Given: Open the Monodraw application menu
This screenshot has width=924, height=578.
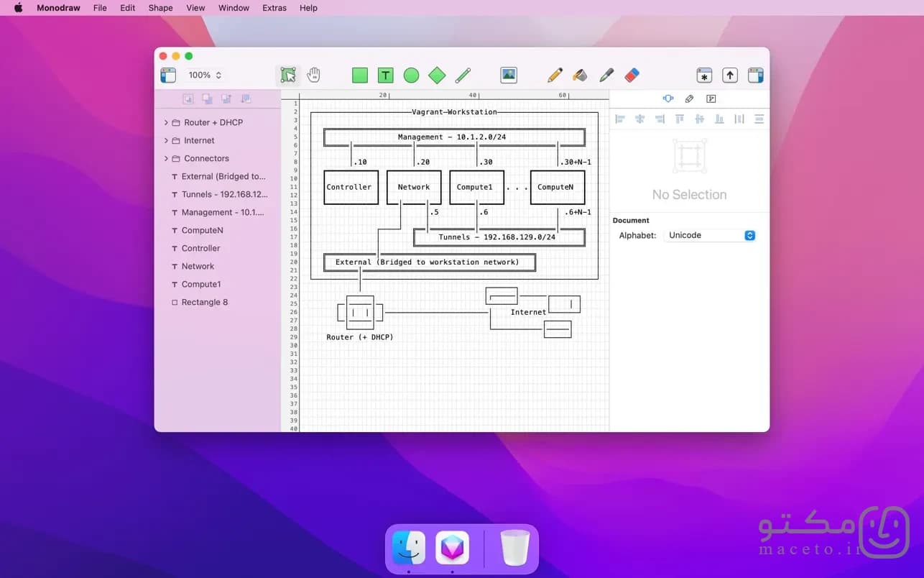Looking at the screenshot, I should click(58, 8).
